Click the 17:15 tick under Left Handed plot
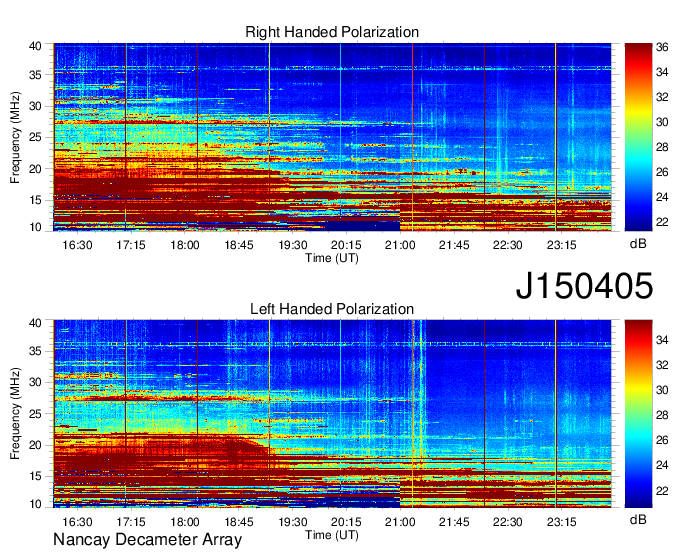The image size is (680, 552). click(131, 522)
